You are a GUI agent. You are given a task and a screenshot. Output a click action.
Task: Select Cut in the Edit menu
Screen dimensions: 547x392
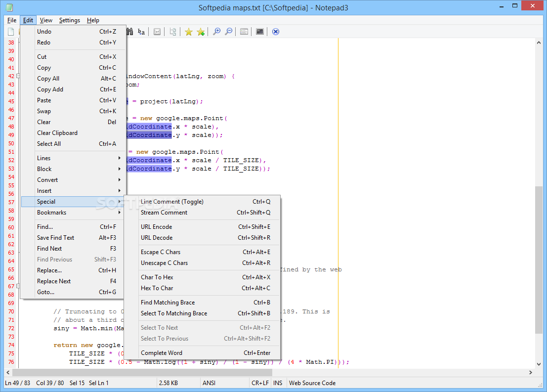73,56
